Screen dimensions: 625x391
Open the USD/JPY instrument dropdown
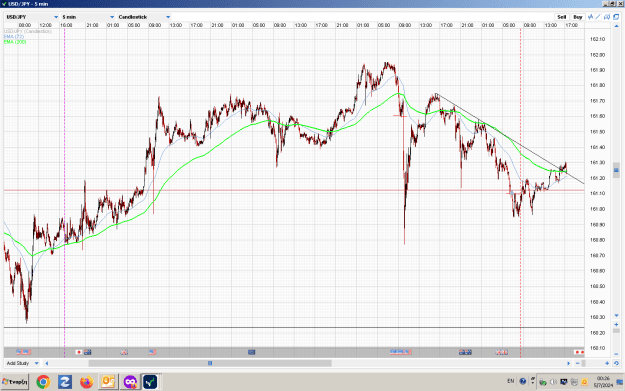[32, 17]
